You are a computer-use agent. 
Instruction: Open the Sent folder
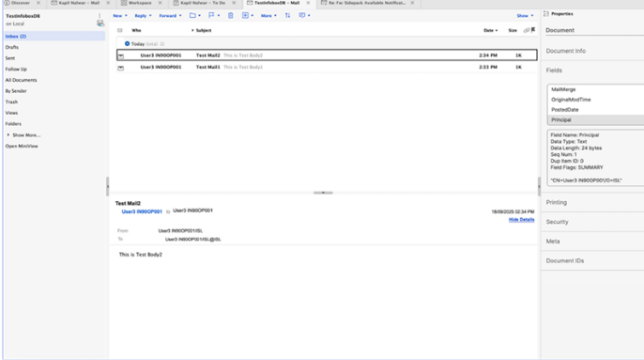pos(10,58)
